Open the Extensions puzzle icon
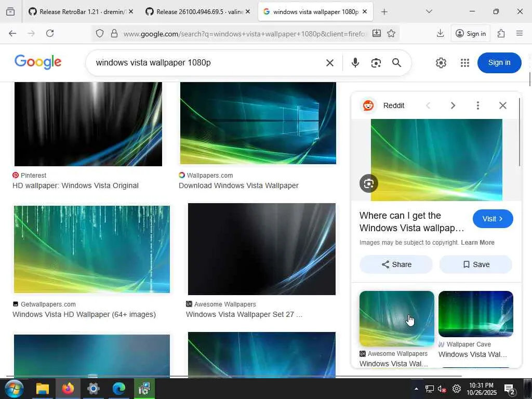This screenshot has height=399, width=532. pyautogui.click(x=501, y=33)
